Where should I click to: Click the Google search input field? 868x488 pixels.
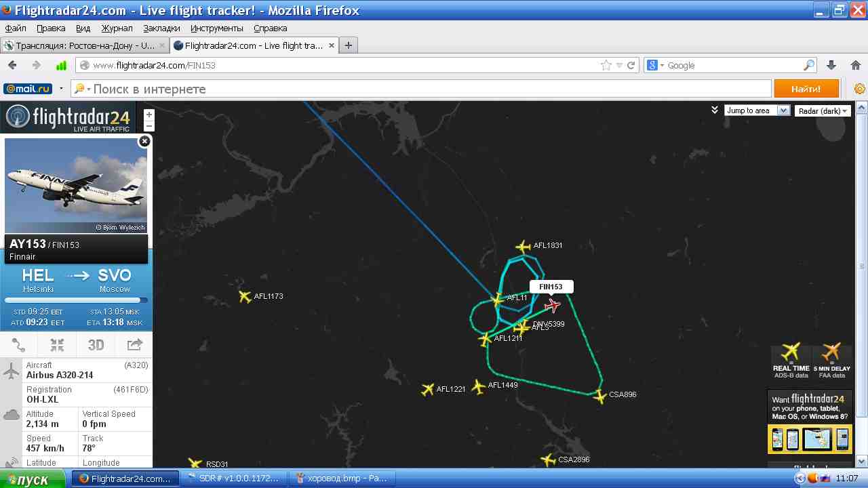click(x=734, y=66)
